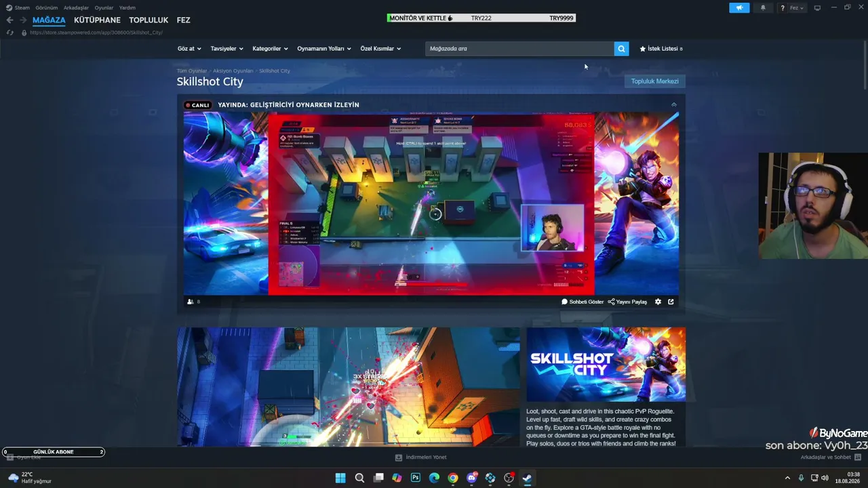Open the Tavsiyeler dropdown menu
868x488 pixels.
point(226,49)
